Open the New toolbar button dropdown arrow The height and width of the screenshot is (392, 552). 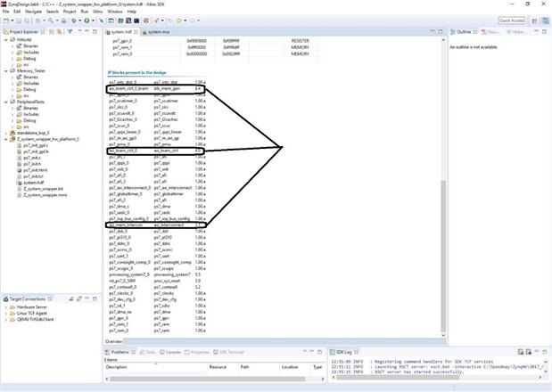[12, 20]
